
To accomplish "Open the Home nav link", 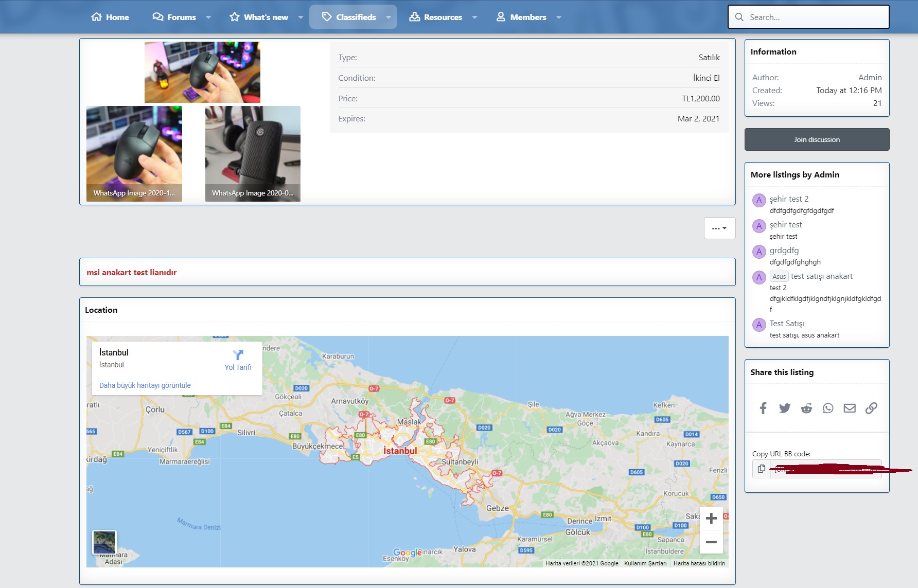I will pyautogui.click(x=110, y=17).
